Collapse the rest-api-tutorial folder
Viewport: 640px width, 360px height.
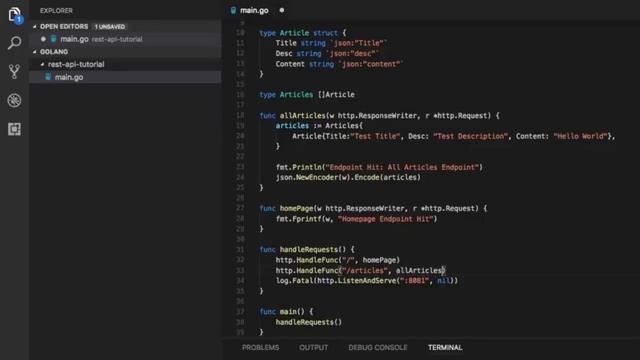coord(42,64)
